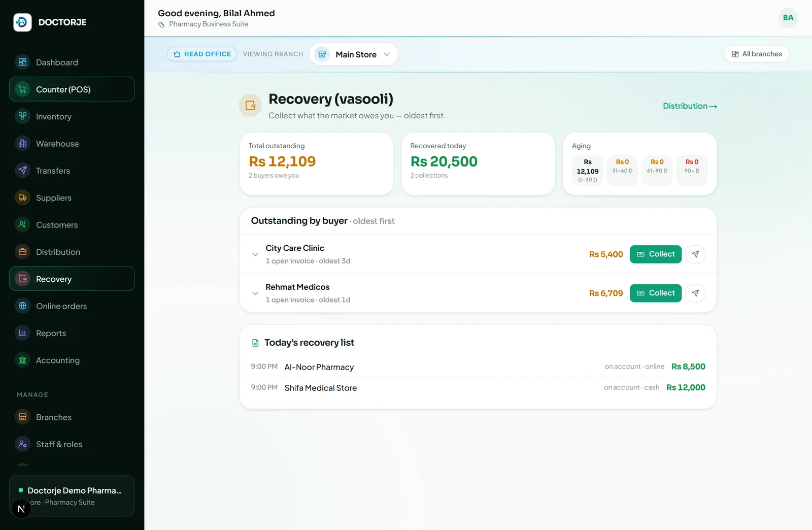Click the Inventory sidebar icon

(22, 116)
